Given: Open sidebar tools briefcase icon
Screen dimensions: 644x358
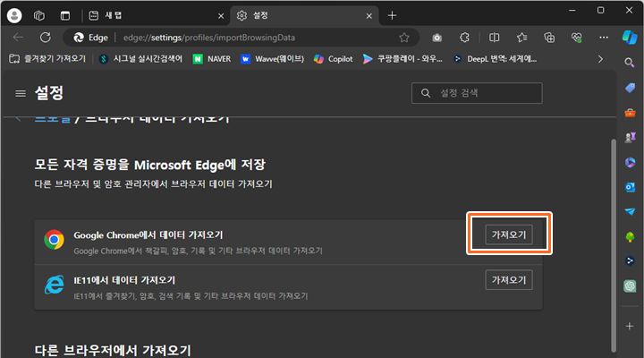Looking at the screenshot, I should [x=630, y=112].
